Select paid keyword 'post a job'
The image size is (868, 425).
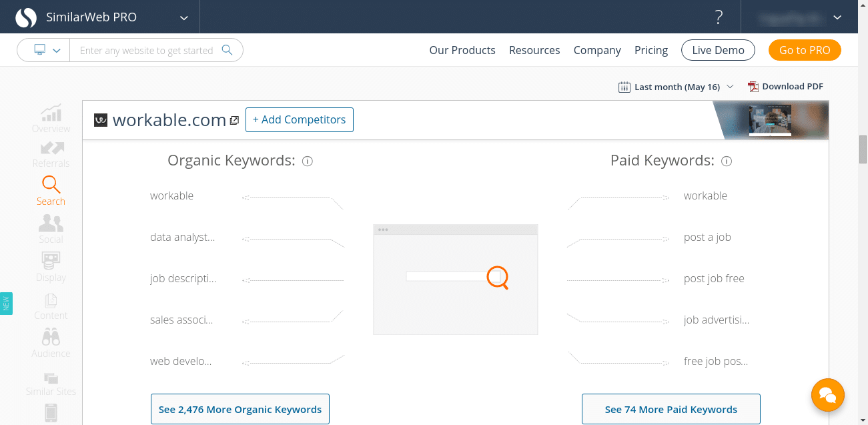pos(707,237)
